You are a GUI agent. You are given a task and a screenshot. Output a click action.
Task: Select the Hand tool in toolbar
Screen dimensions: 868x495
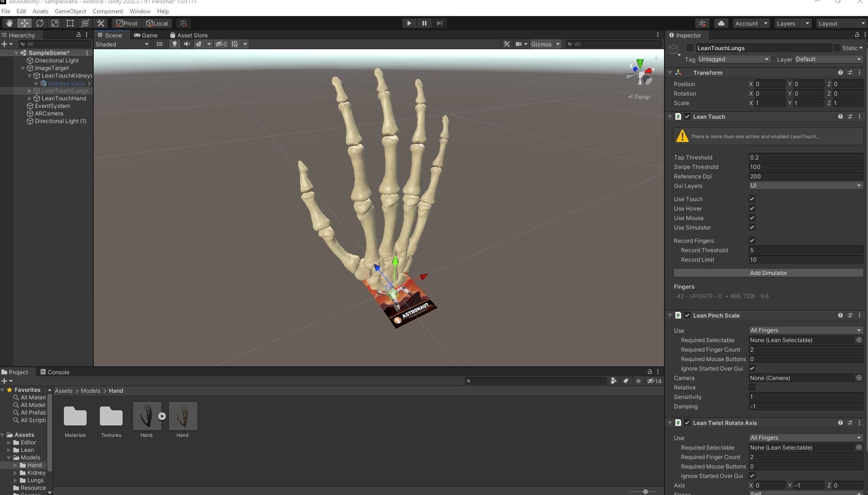tap(9, 23)
